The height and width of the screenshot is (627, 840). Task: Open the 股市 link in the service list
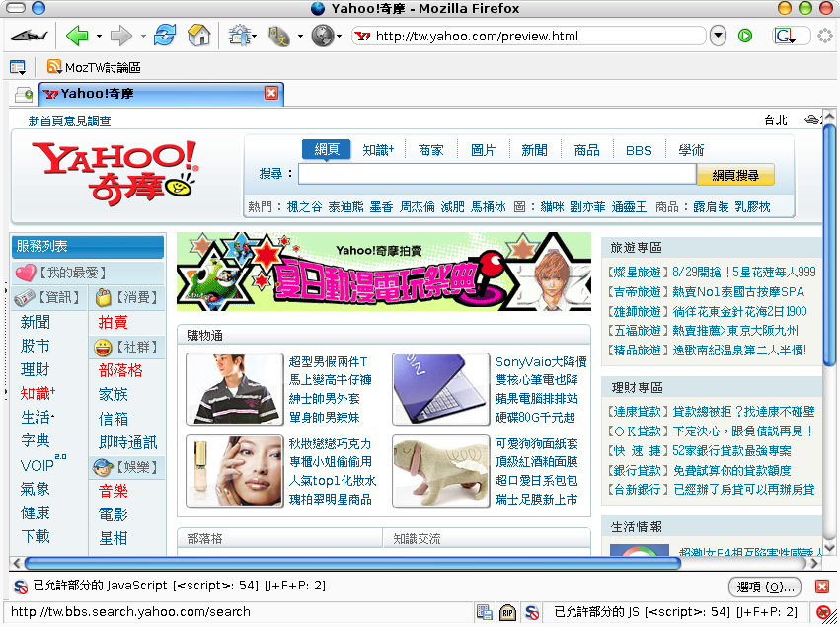[36, 347]
